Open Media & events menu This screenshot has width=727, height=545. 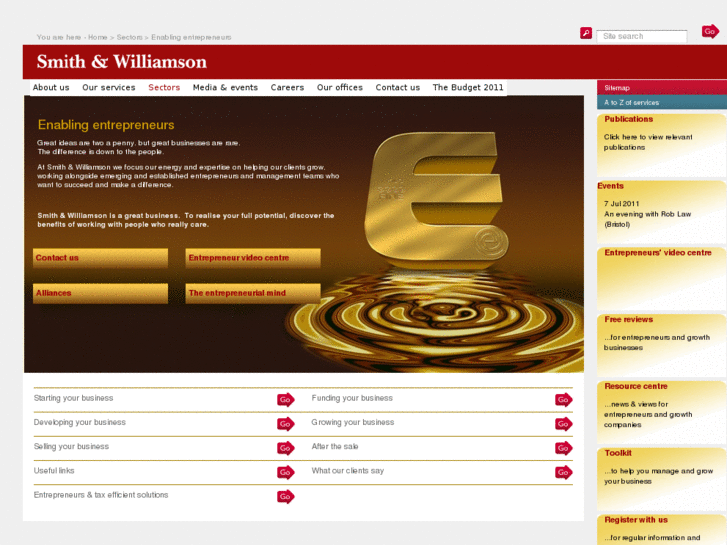pyautogui.click(x=225, y=87)
